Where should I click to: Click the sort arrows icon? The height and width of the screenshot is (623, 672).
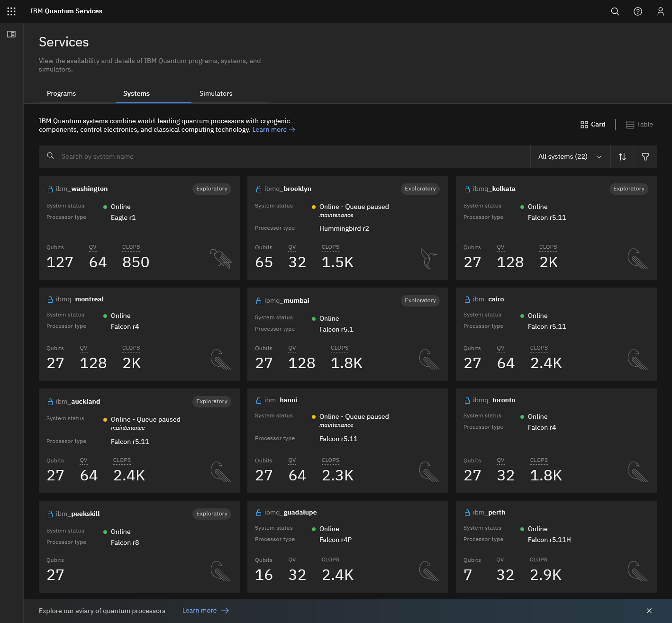tap(622, 157)
